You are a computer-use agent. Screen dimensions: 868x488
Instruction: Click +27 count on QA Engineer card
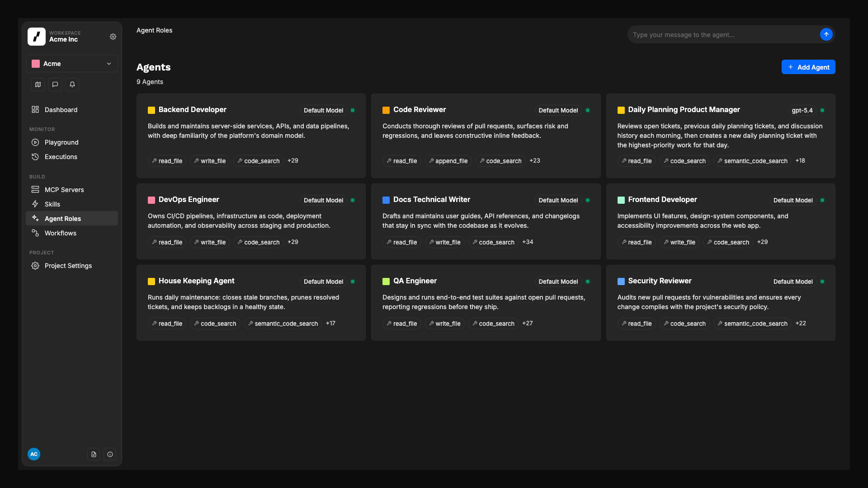tap(528, 324)
